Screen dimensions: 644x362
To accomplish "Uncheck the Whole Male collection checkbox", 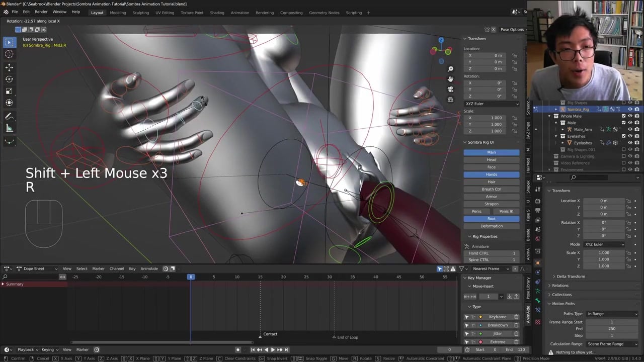I will pos(623,116).
